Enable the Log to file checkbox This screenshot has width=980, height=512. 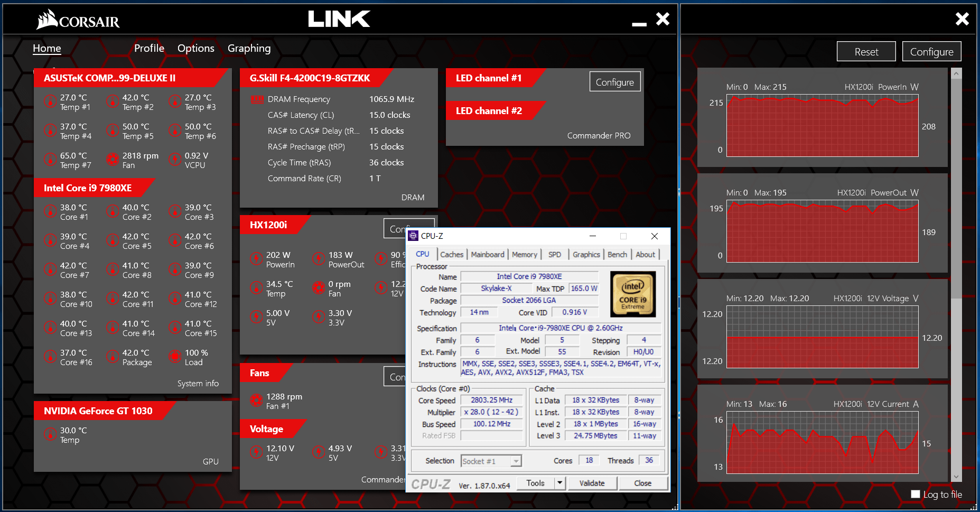coord(916,494)
